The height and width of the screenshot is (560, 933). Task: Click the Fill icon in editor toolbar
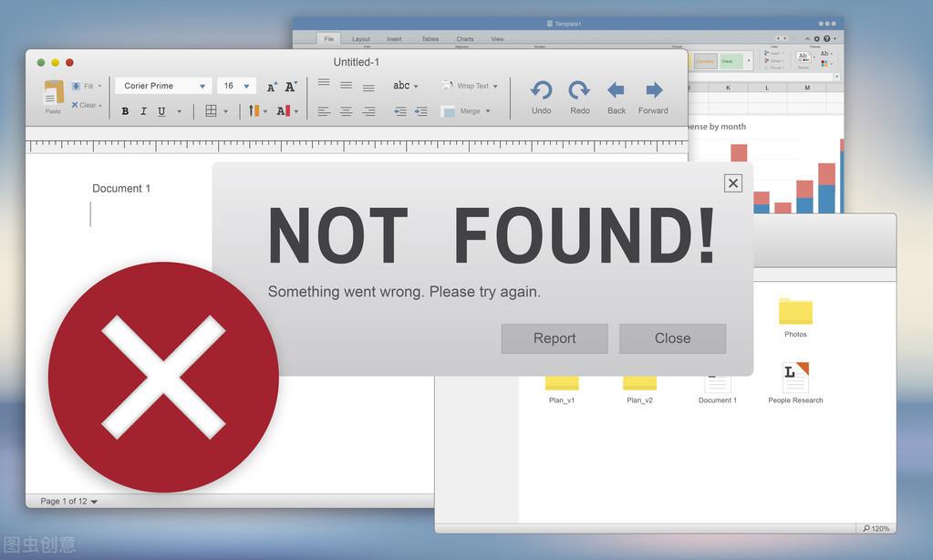tap(77, 86)
